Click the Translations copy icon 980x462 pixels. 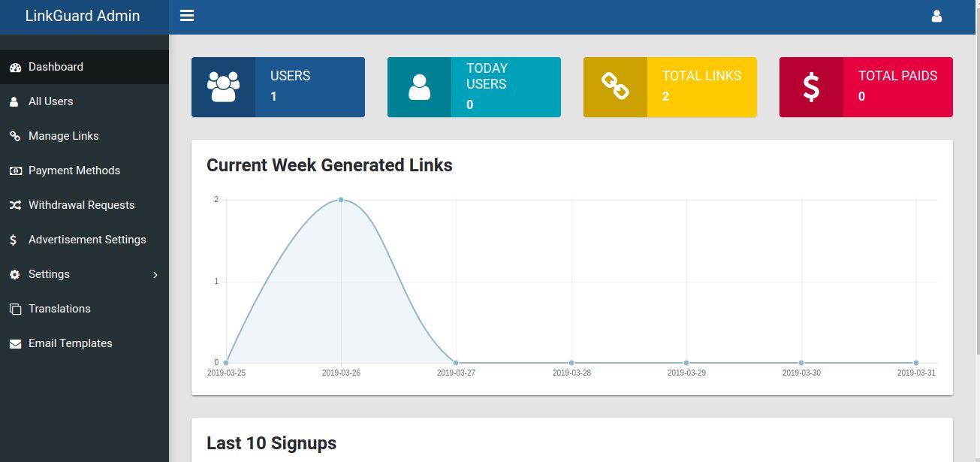[15, 309]
